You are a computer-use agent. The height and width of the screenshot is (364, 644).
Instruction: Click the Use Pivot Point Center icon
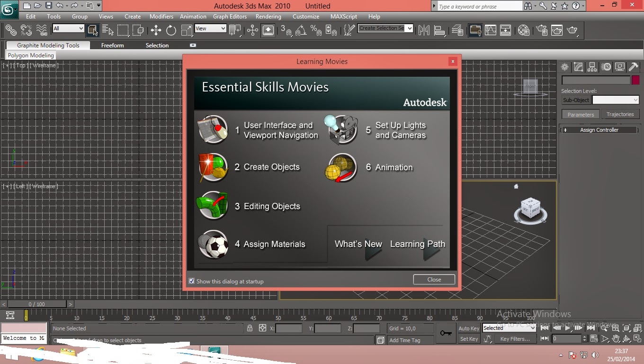[235, 30]
